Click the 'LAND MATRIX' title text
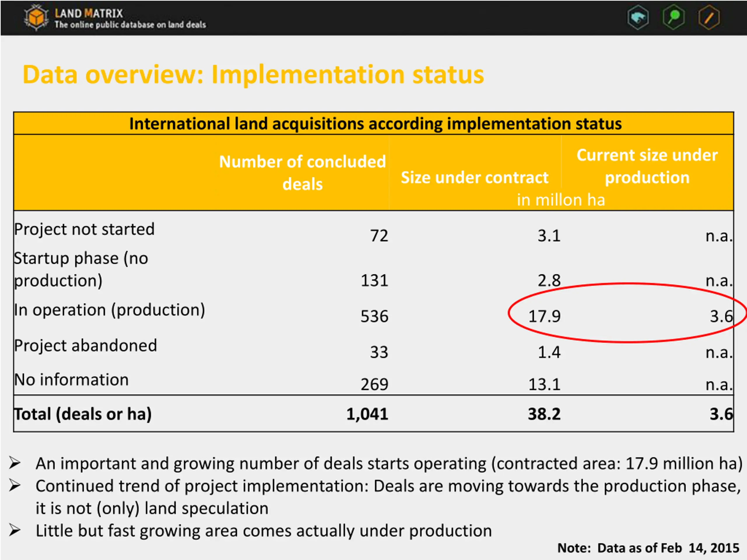The width and height of the screenshot is (747, 560). click(x=89, y=13)
